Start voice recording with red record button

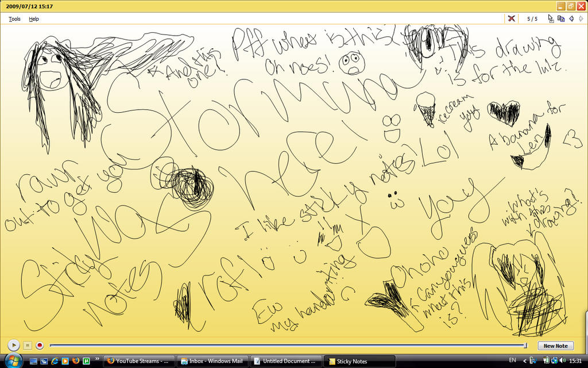point(40,345)
